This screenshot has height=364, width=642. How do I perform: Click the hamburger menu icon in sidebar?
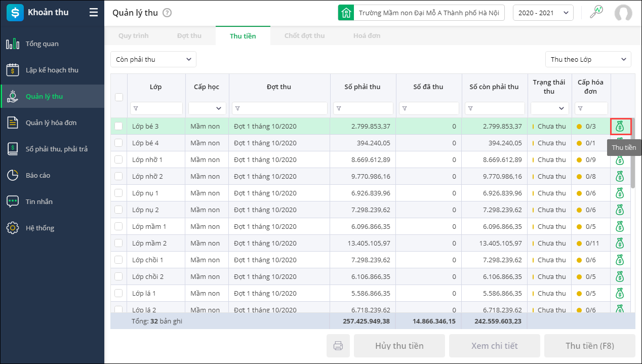click(94, 13)
